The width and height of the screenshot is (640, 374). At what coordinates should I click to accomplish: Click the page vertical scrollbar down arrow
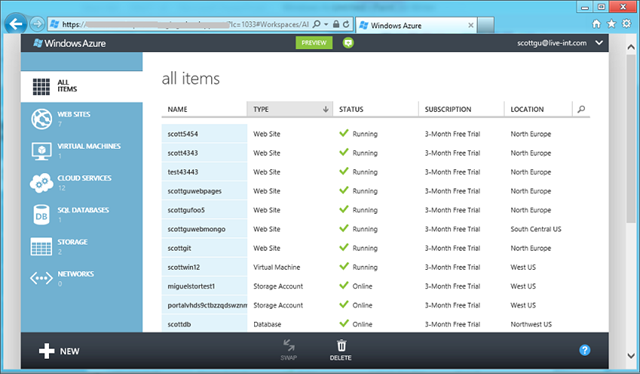631,356
